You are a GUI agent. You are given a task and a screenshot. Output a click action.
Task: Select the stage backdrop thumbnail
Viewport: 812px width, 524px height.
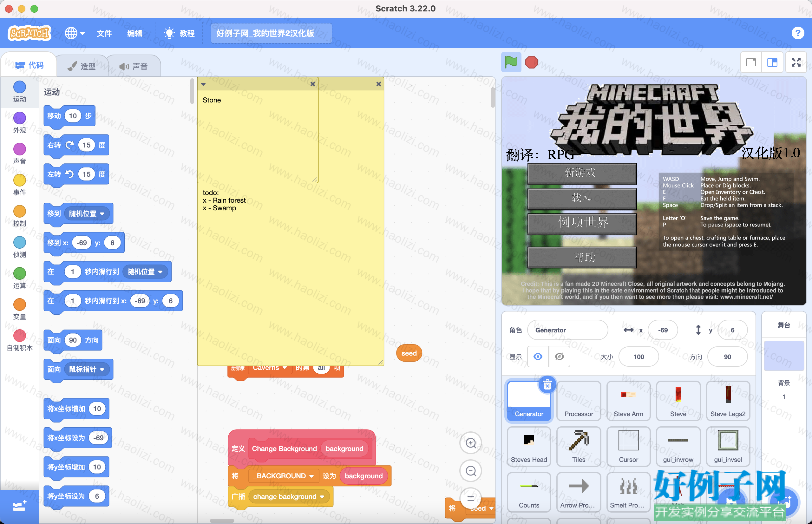pyautogui.click(x=784, y=356)
